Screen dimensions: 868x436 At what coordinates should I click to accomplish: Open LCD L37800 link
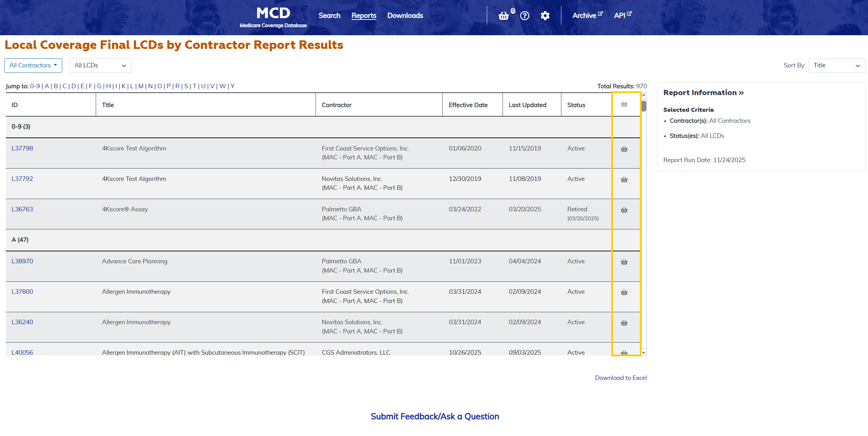pyautogui.click(x=22, y=291)
